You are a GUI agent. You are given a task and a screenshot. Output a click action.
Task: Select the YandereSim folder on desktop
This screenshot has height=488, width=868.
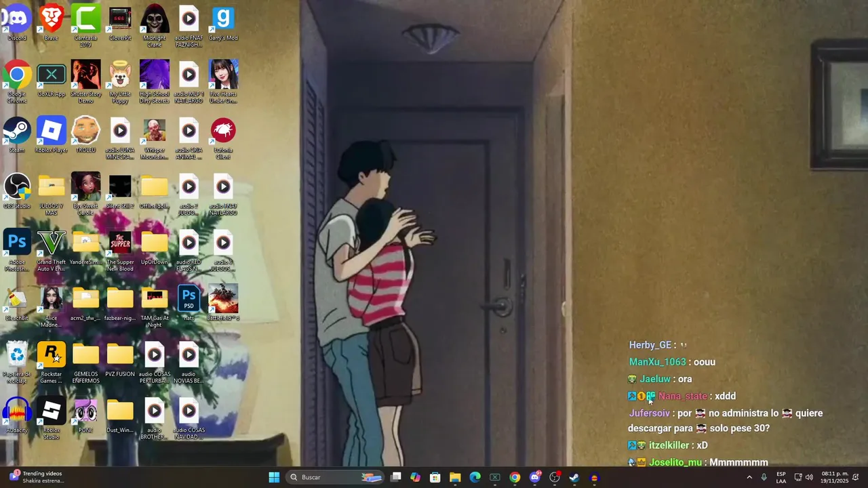[x=85, y=247]
